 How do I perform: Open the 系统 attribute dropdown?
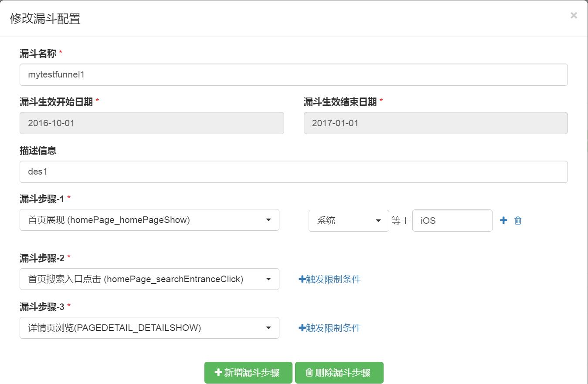point(349,220)
